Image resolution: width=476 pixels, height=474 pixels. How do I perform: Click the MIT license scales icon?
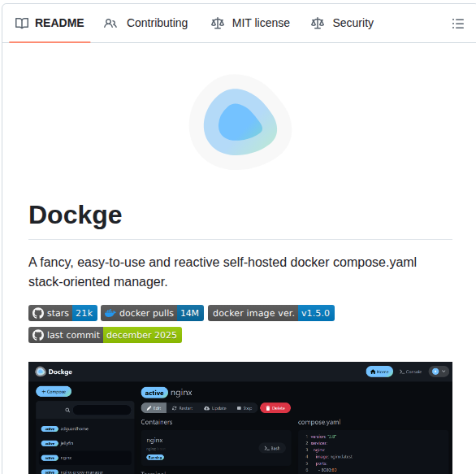click(218, 23)
